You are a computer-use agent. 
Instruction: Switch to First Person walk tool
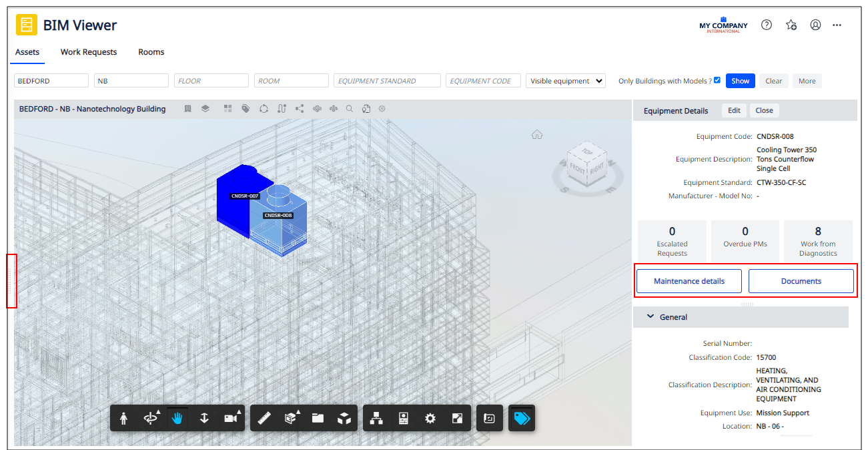[123, 418]
